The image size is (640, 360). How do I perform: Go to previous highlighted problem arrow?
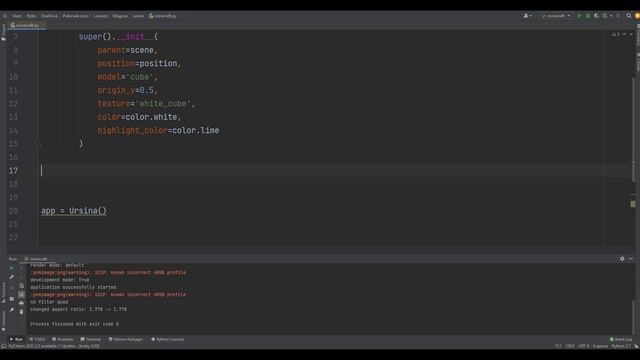[x=624, y=34]
